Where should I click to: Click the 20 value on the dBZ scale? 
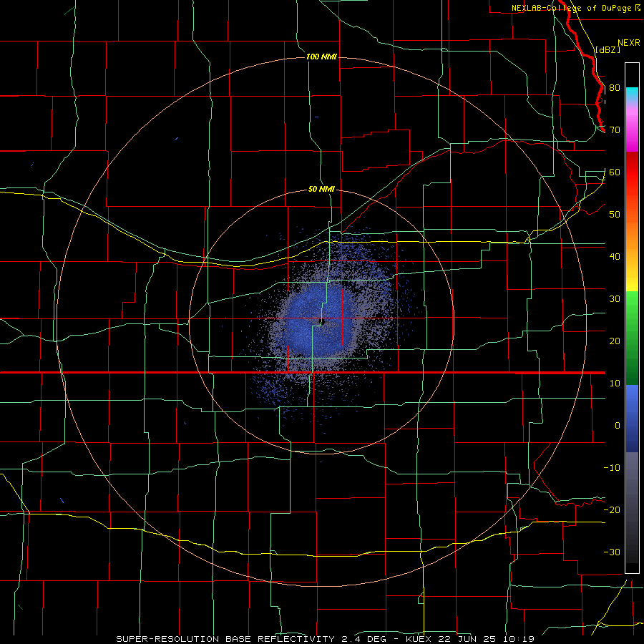point(615,341)
